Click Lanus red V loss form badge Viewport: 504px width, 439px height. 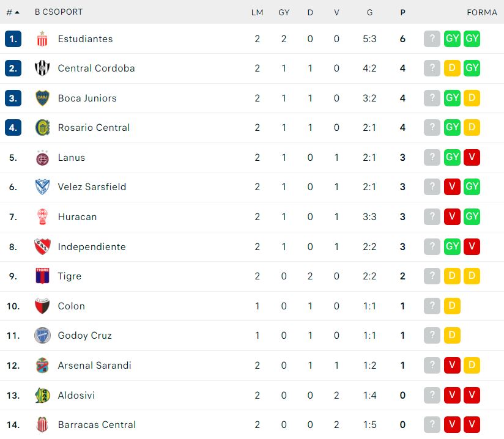(x=472, y=157)
